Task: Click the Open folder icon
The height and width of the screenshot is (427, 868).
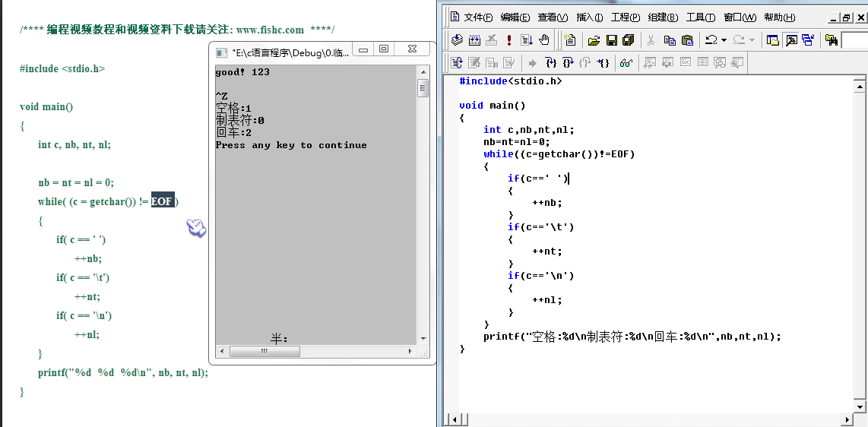Action: 594,40
